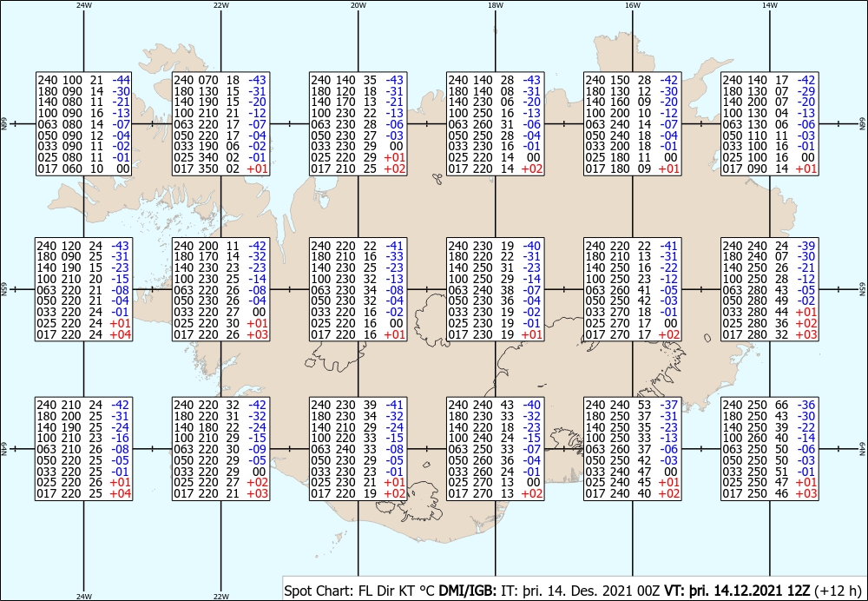Screen dimensions: 868x601
Task: Click the '063 260 31 -06' entry
Action: (496, 124)
